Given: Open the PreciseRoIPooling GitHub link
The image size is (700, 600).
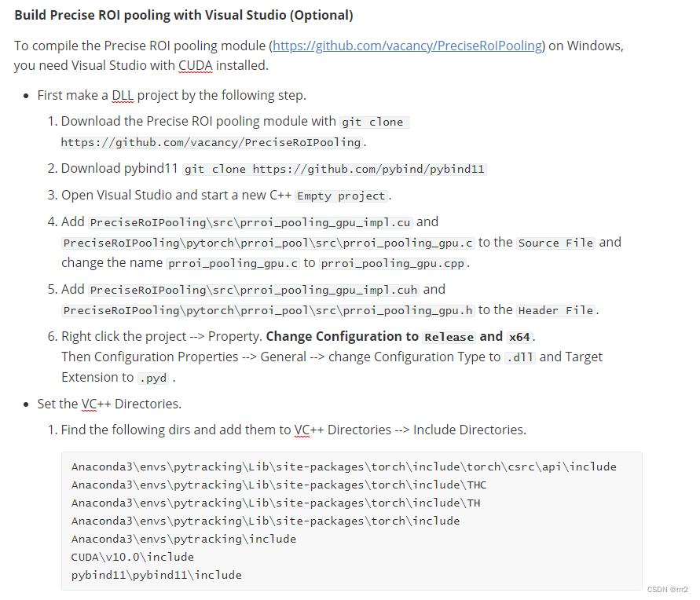Looking at the screenshot, I should [408, 46].
